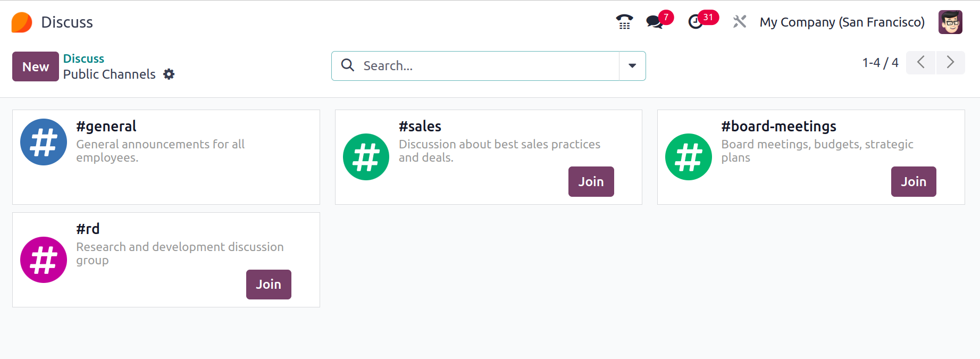Expand the search options dropdown arrow
This screenshot has width=980, height=359.
tap(632, 66)
